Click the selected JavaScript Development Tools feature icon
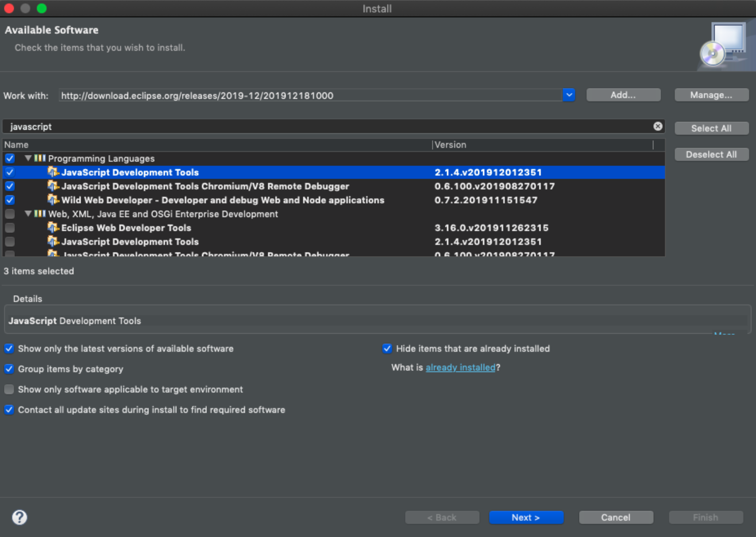Viewport: 756px width, 537px height. coord(53,172)
